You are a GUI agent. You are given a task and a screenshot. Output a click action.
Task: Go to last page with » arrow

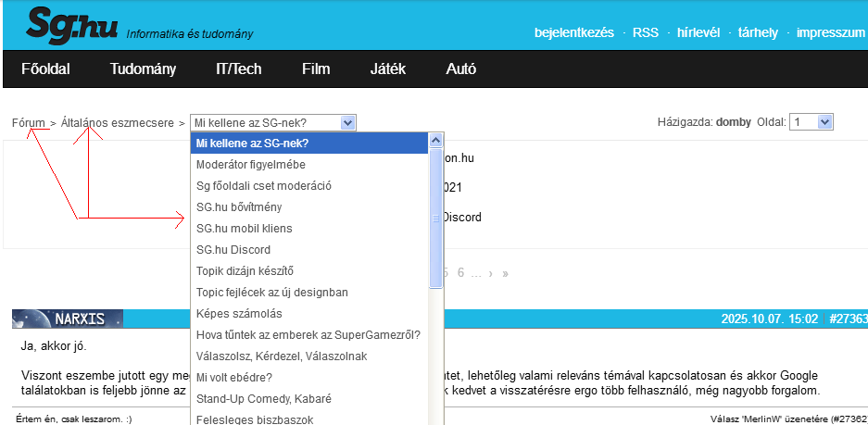coord(505,273)
